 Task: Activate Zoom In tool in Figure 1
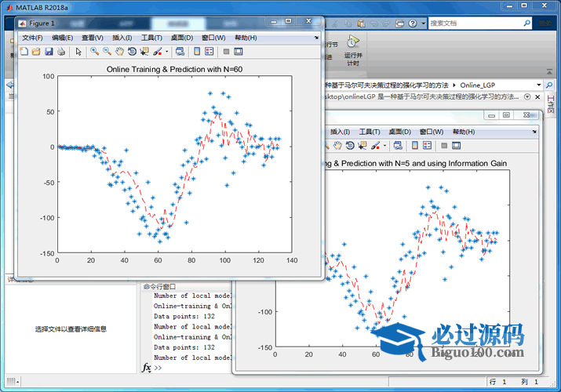(94, 52)
